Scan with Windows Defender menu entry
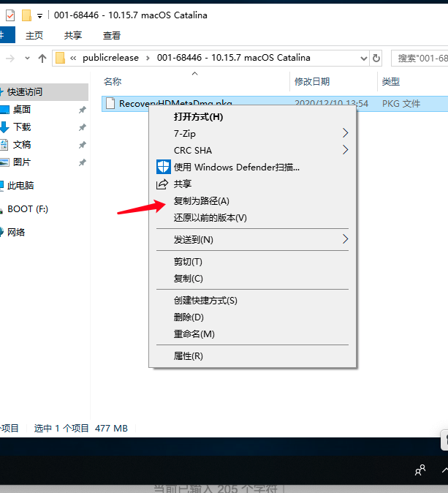The width and height of the screenshot is (448, 493). (x=252, y=168)
